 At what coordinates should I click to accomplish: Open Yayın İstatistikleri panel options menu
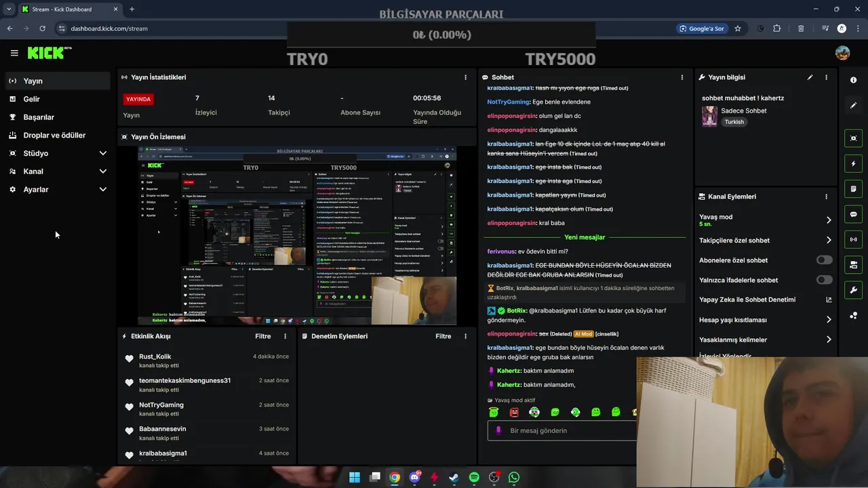[465, 77]
